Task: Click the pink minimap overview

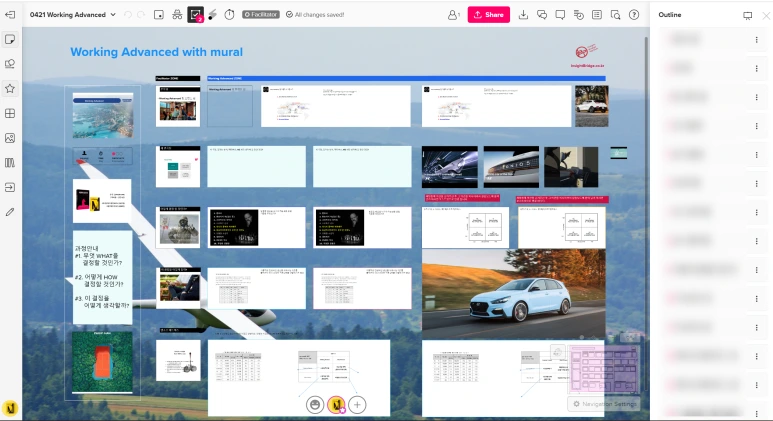Action: point(604,369)
